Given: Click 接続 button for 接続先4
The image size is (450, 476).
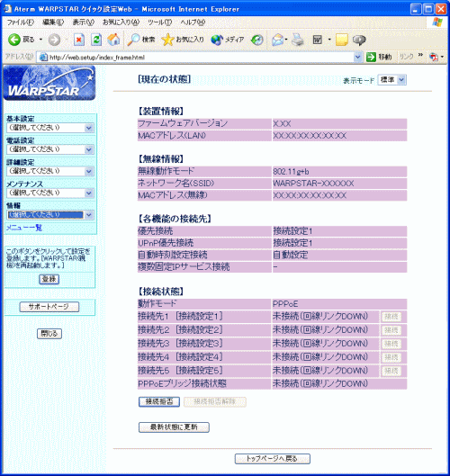Looking at the screenshot, I should tap(391, 357).
